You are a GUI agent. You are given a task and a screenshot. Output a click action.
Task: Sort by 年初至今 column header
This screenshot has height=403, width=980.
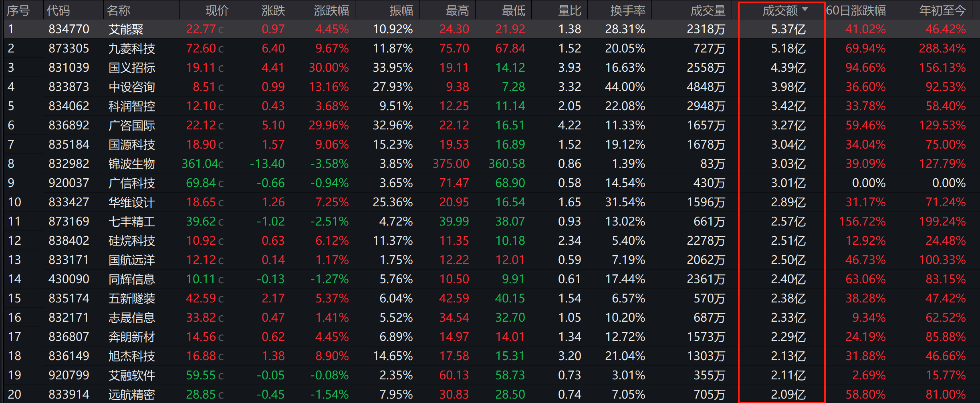(942, 10)
